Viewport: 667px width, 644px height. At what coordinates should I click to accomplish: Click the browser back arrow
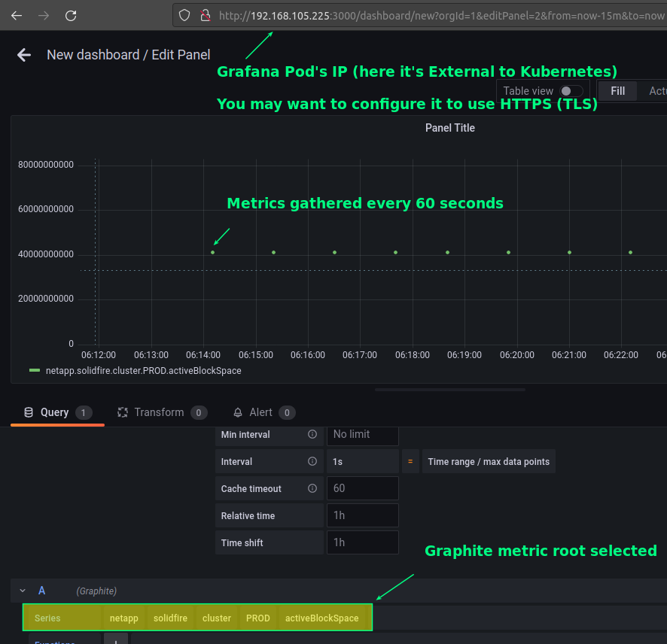tap(17, 16)
